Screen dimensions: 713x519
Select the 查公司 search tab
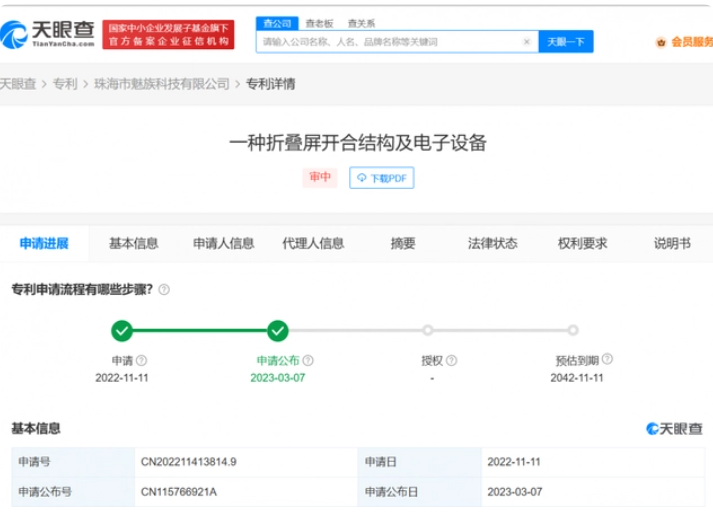pos(277,23)
